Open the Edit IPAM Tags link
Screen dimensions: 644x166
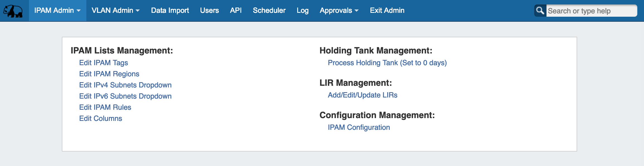(103, 63)
